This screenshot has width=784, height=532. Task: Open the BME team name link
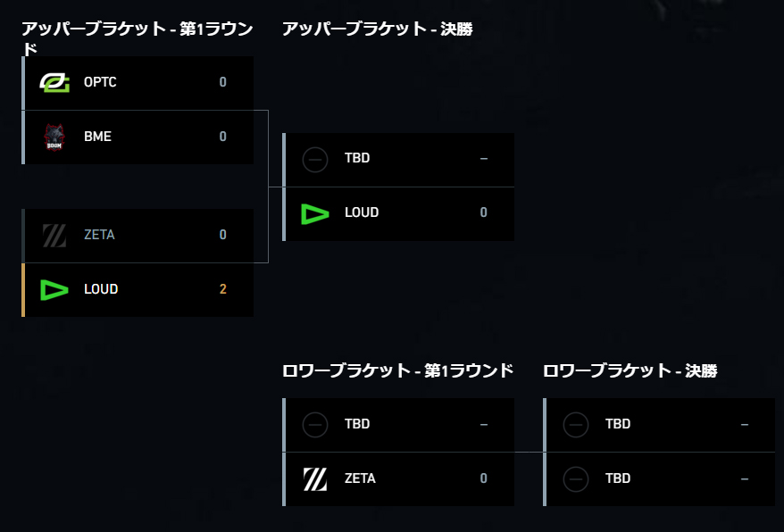click(x=97, y=137)
